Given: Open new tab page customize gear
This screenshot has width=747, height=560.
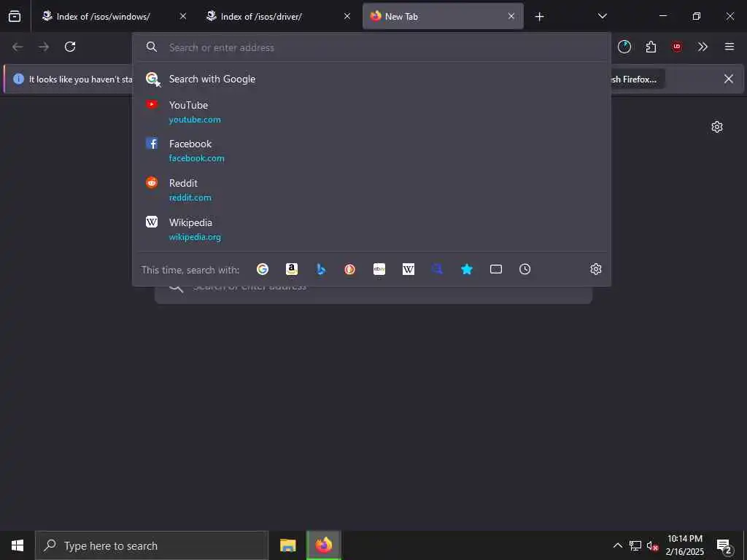Looking at the screenshot, I should (x=716, y=127).
